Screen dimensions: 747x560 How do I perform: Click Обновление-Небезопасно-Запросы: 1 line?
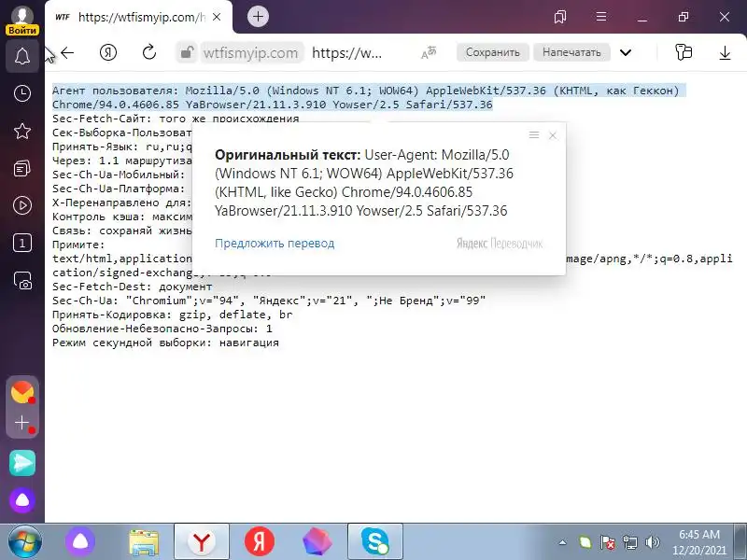pyautogui.click(x=162, y=329)
